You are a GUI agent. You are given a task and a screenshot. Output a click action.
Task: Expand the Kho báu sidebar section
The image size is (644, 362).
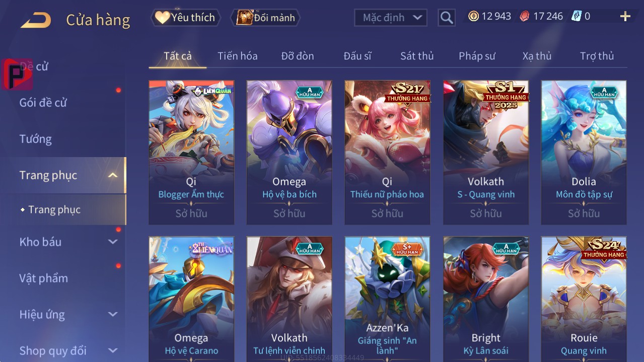pyautogui.click(x=113, y=242)
